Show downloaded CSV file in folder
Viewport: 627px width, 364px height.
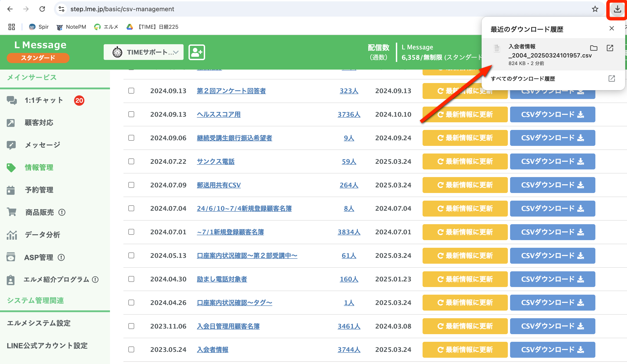594,48
